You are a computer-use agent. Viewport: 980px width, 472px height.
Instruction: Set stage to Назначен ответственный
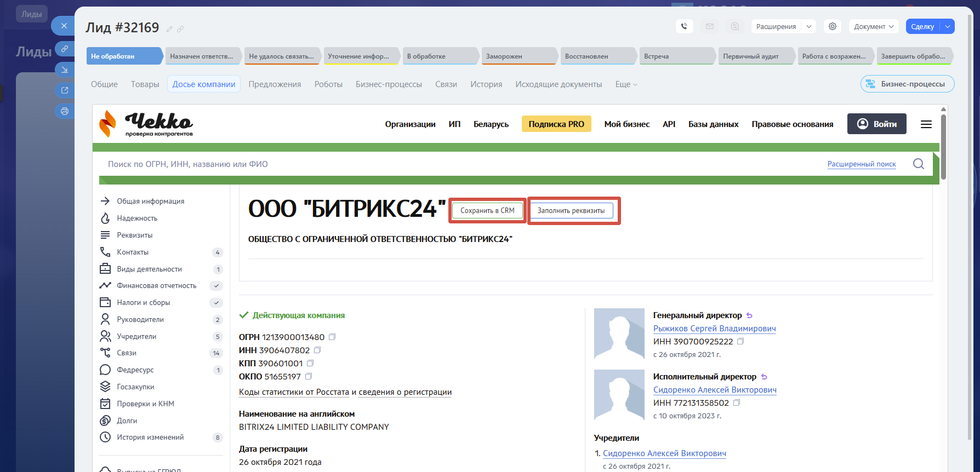(x=204, y=56)
